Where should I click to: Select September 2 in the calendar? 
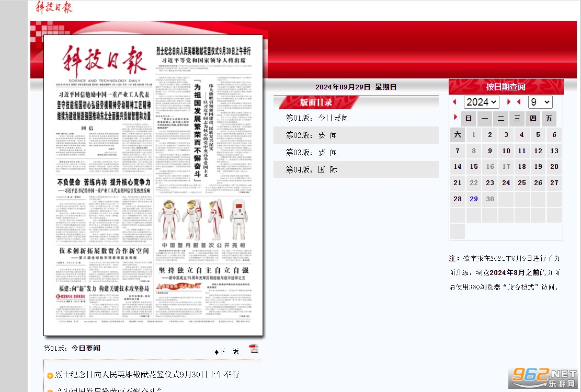[x=490, y=135]
